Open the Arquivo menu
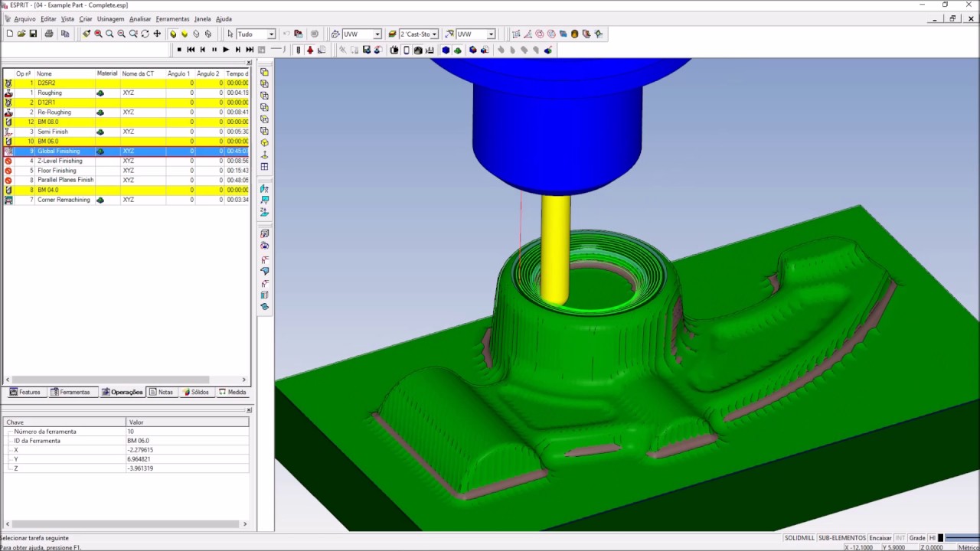The height and width of the screenshot is (551, 980). coord(24,18)
